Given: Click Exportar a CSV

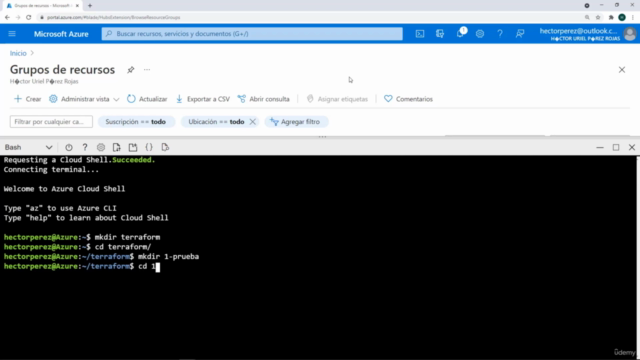Looking at the screenshot, I should (202, 99).
